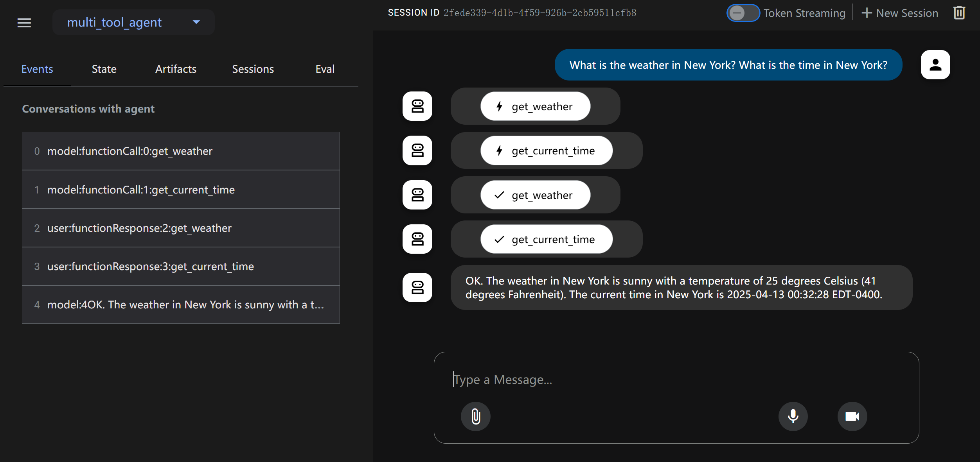Select event 3 functionResponse get_current_time
This screenshot has height=462, width=980.
(x=181, y=267)
